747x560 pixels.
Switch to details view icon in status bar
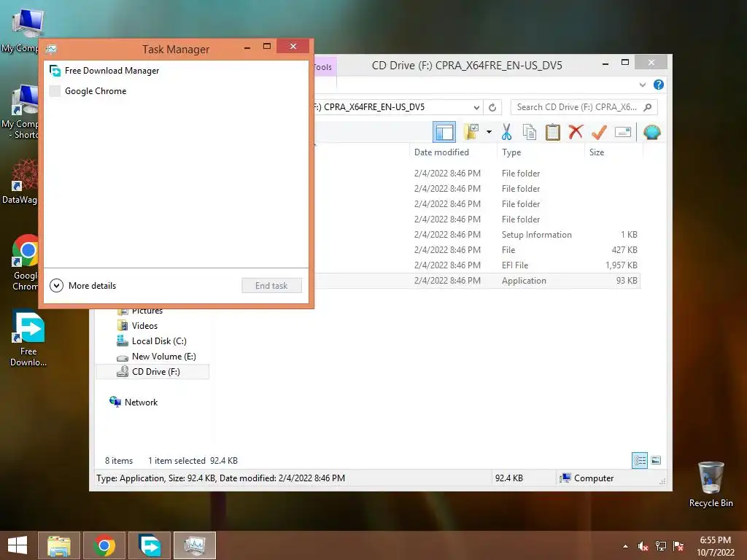(639, 460)
